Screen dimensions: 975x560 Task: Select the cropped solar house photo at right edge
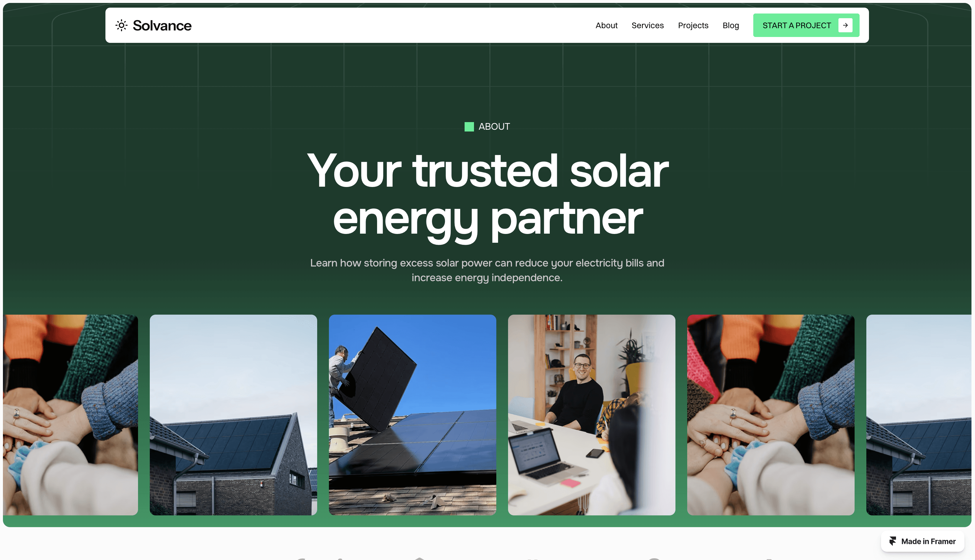(918, 415)
